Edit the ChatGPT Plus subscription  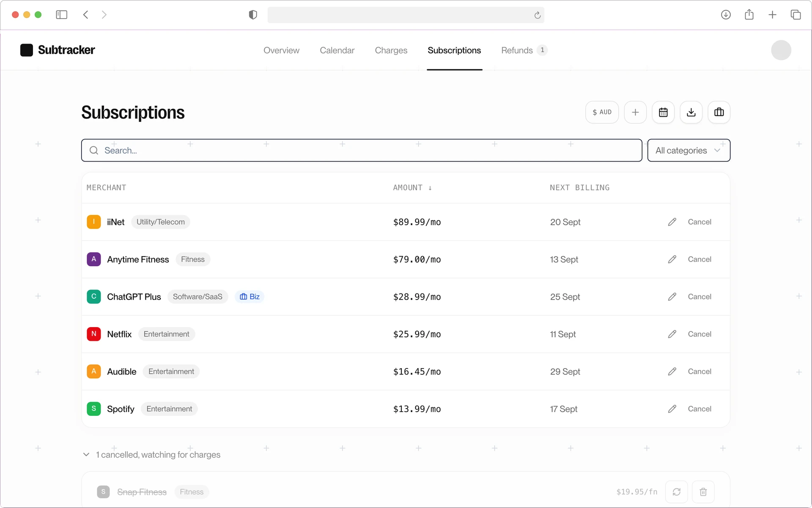672,297
